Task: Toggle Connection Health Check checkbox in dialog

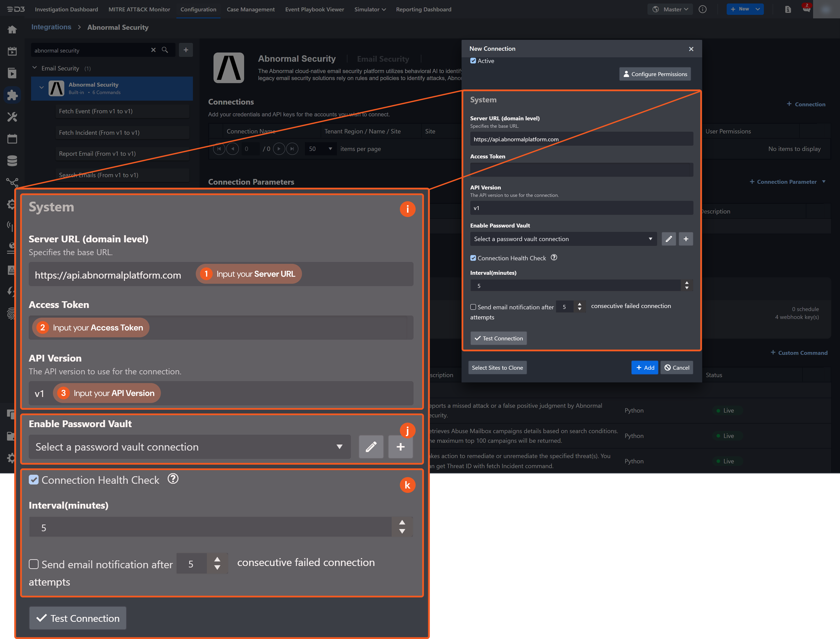Action: point(473,258)
